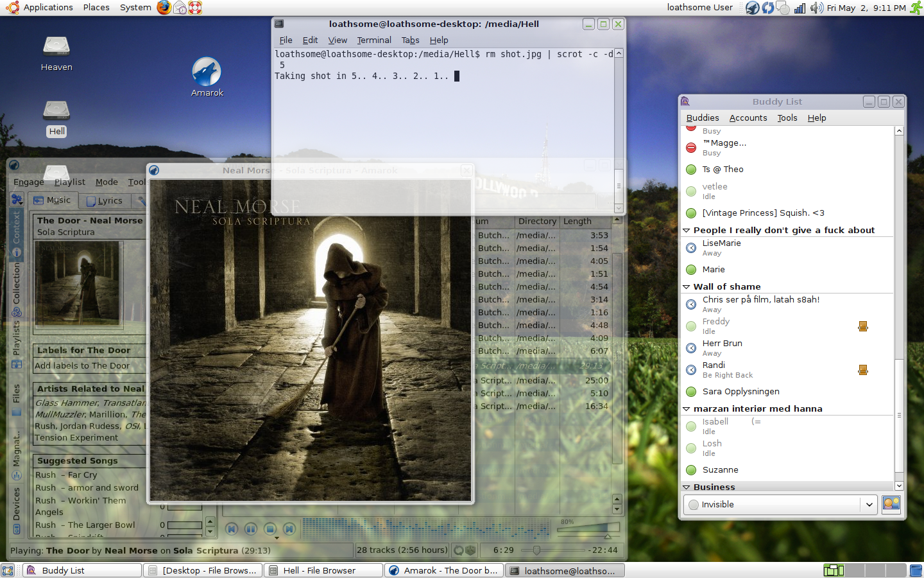Select the workspace switcher's green workspace
The image size is (924, 578).
(834, 570)
